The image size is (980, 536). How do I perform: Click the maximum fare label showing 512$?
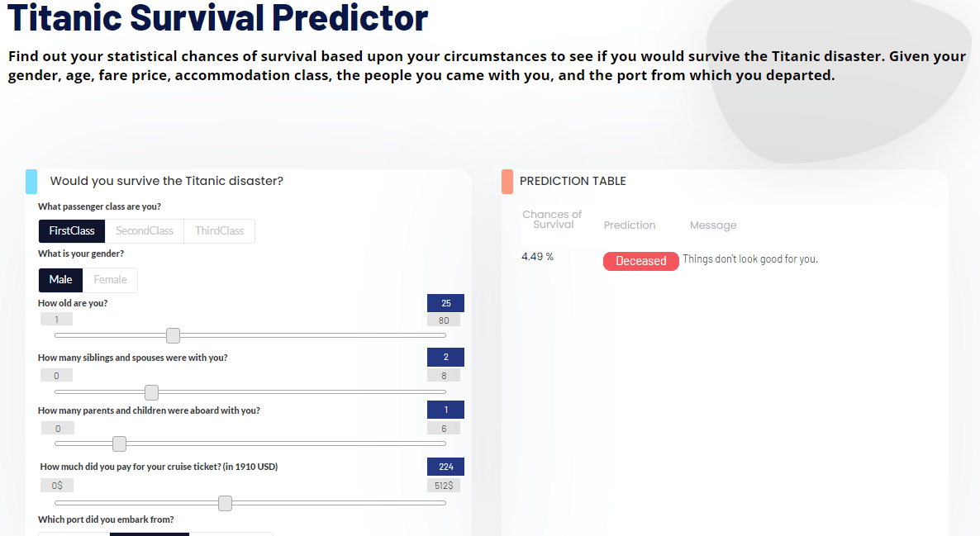point(444,485)
